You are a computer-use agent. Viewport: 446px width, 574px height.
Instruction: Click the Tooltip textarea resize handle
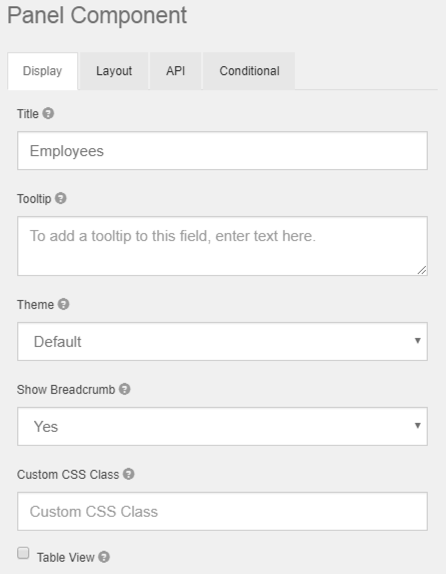click(422, 270)
